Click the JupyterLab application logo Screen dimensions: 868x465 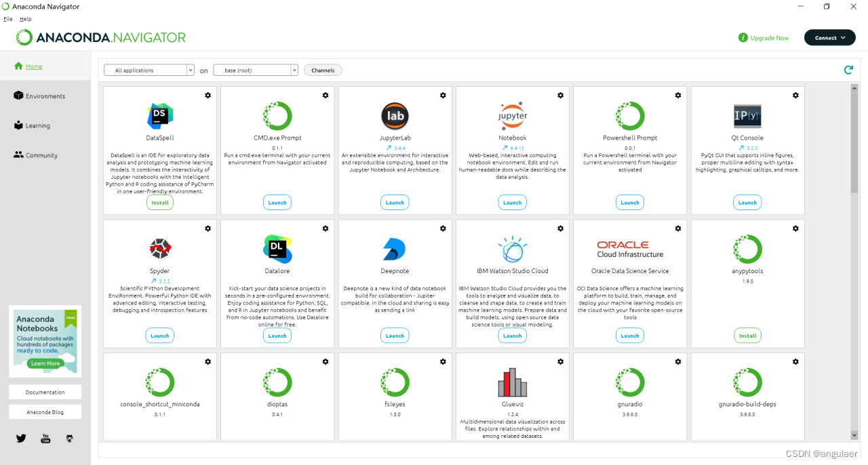395,116
